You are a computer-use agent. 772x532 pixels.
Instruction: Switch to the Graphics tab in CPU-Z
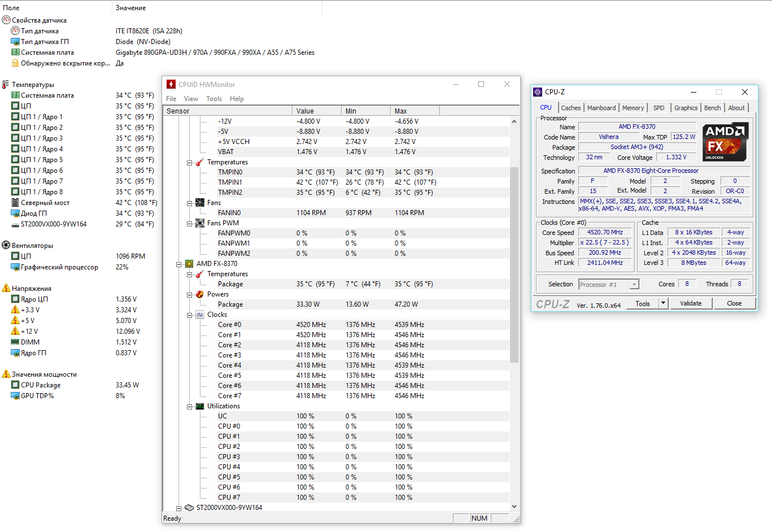(x=686, y=108)
